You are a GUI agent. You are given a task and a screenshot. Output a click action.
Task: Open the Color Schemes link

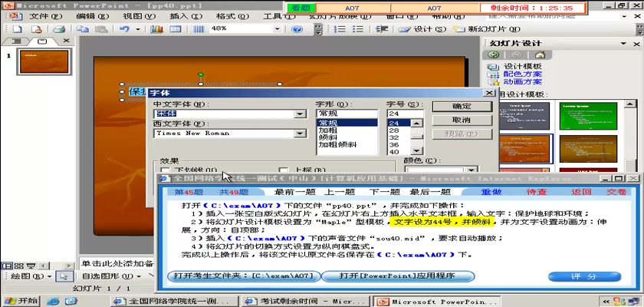pyautogui.click(x=522, y=74)
